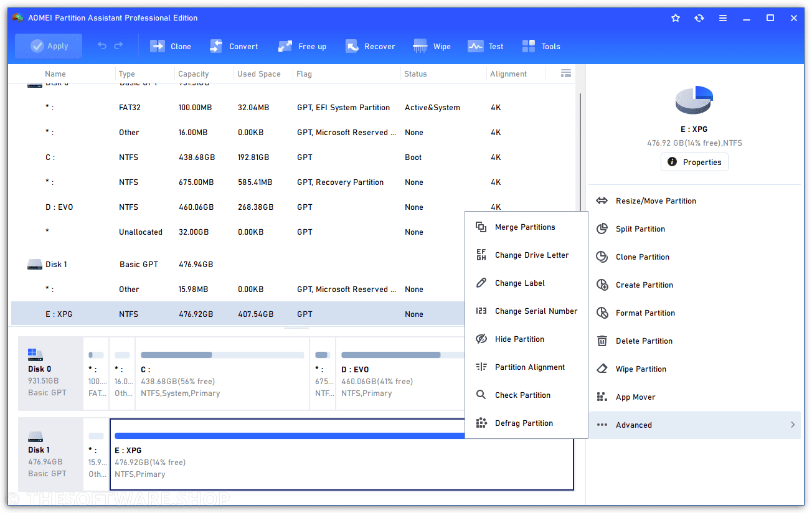Select Clone Partition operation
812x513 pixels.
coord(694,256)
